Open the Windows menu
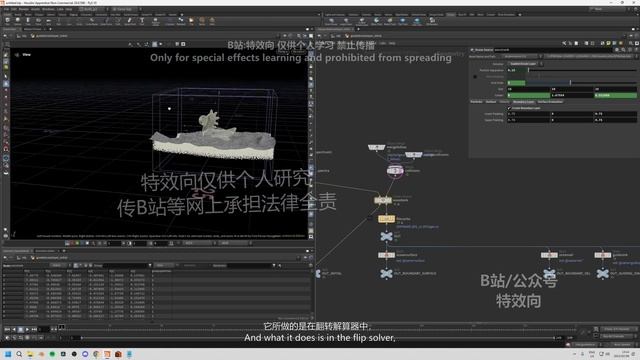 coord(48,9)
